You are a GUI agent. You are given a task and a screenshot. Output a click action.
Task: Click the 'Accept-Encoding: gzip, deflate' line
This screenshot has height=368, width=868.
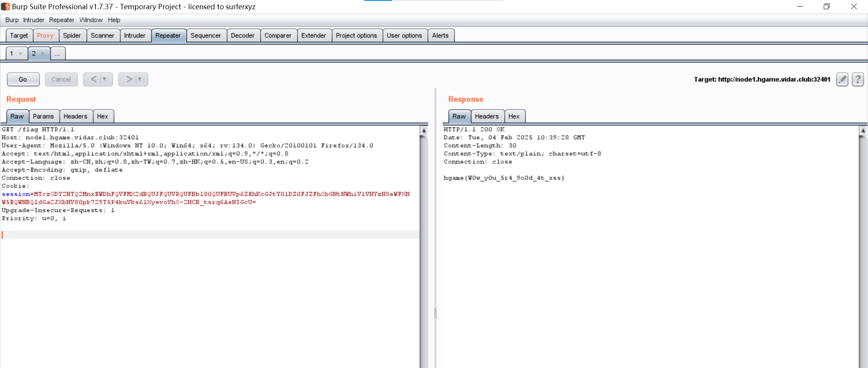pyautogui.click(x=62, y=170)
